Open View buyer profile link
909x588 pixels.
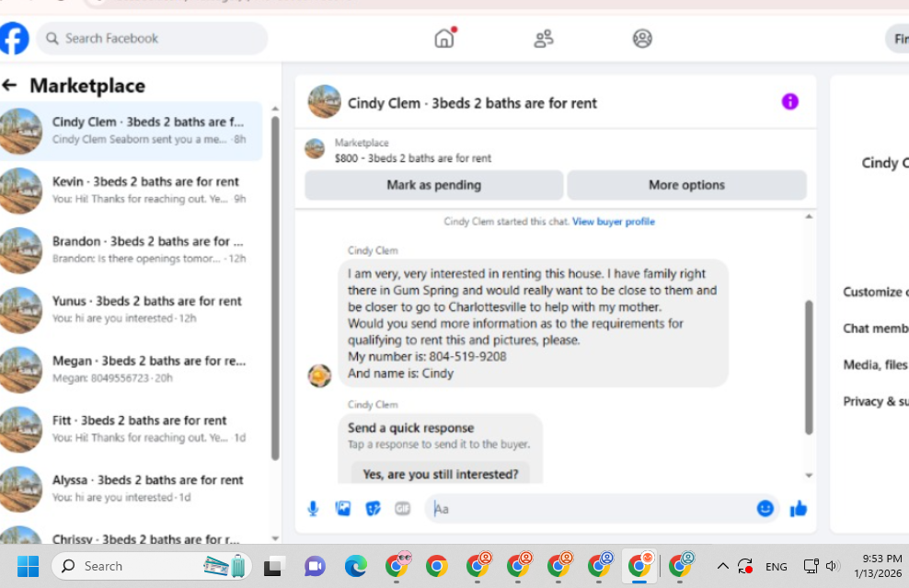coord(614,222)
